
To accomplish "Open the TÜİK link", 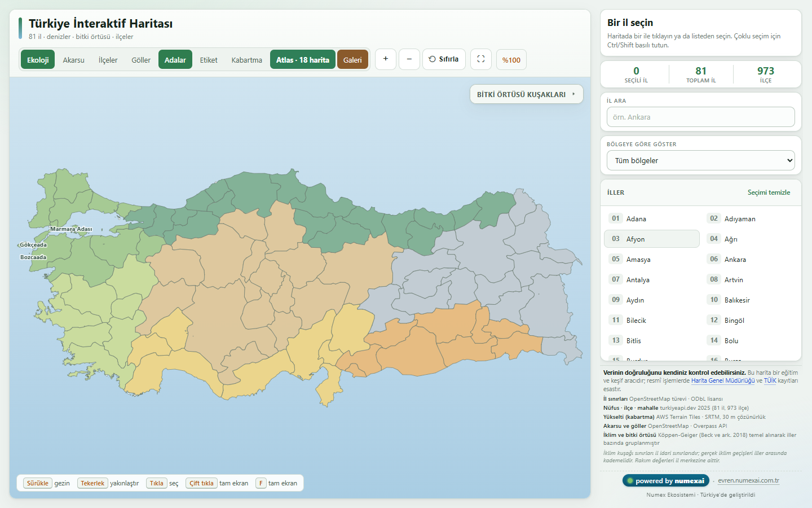I will point(770,380).
